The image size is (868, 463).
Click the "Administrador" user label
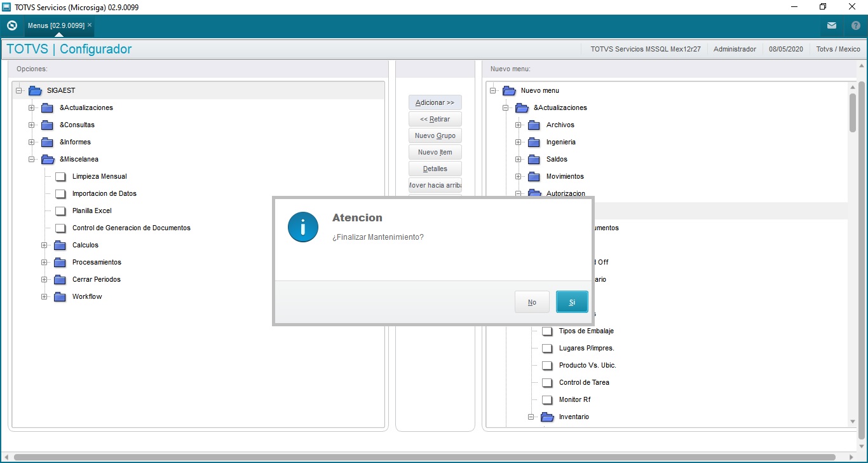735,49
